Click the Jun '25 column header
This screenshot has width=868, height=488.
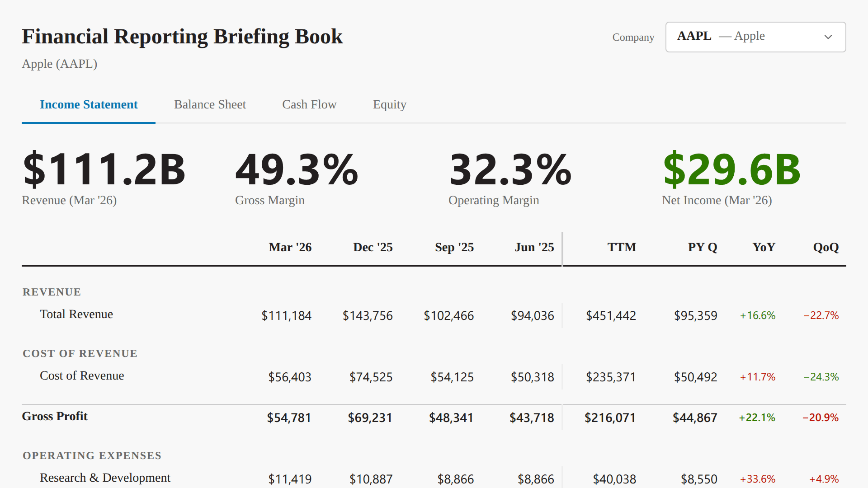(534, 247)
